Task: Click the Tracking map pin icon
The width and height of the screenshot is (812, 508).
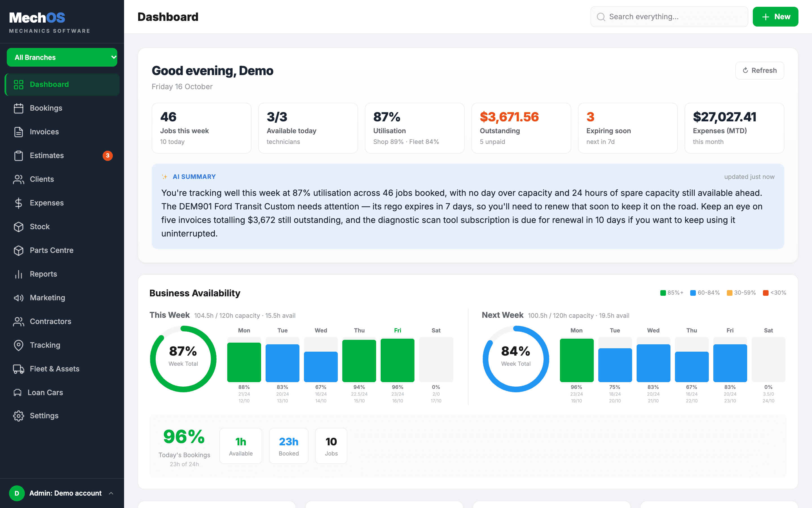Action: click(x=18, y=345)
